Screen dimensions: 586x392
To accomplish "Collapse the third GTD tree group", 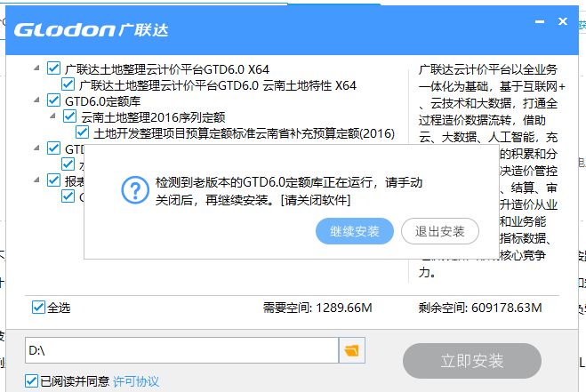I will pyautogui.click(x=36, y=148).
